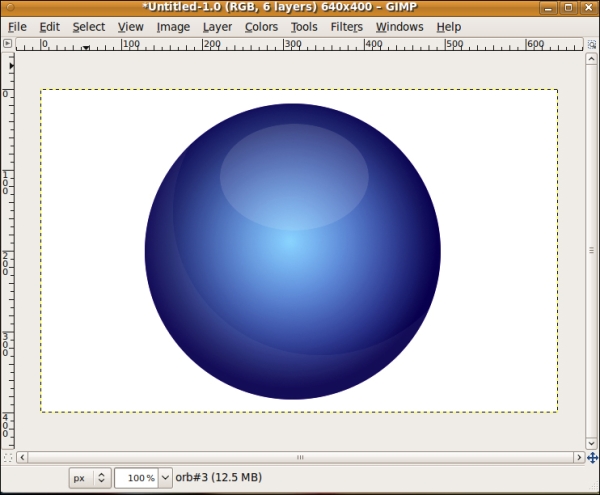Click the vertical scrollbar up arrow
600x495 pixels.
(x=591, y=59)
